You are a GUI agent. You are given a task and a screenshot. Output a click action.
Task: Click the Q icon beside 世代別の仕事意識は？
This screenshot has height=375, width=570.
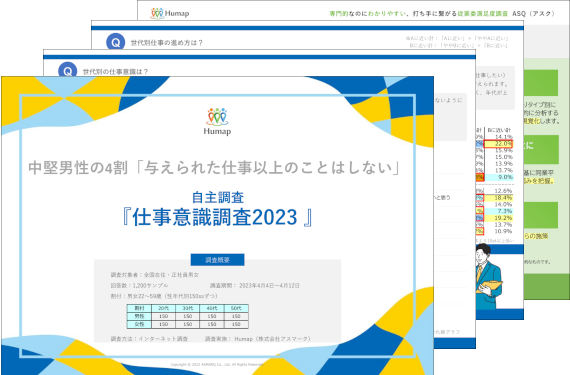coord(68,70)
